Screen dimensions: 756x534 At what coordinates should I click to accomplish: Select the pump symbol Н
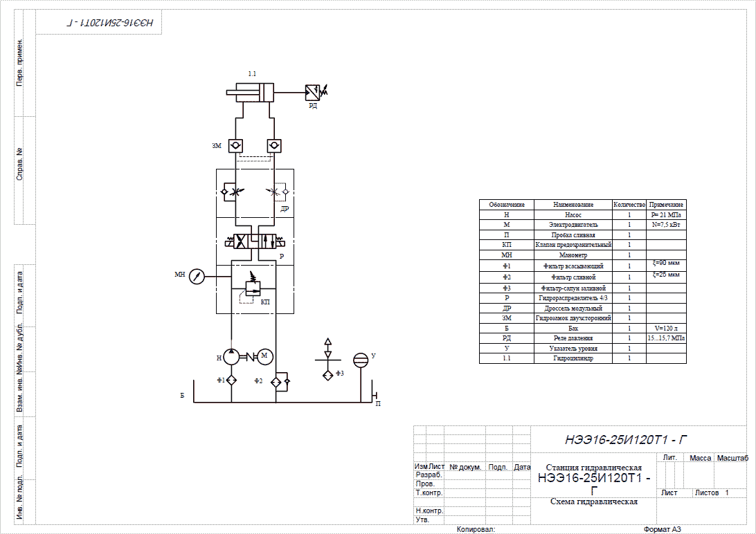(231, 357)
